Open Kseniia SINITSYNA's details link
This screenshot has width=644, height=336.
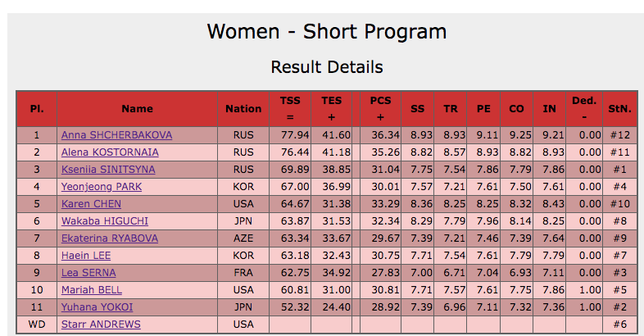107,170
